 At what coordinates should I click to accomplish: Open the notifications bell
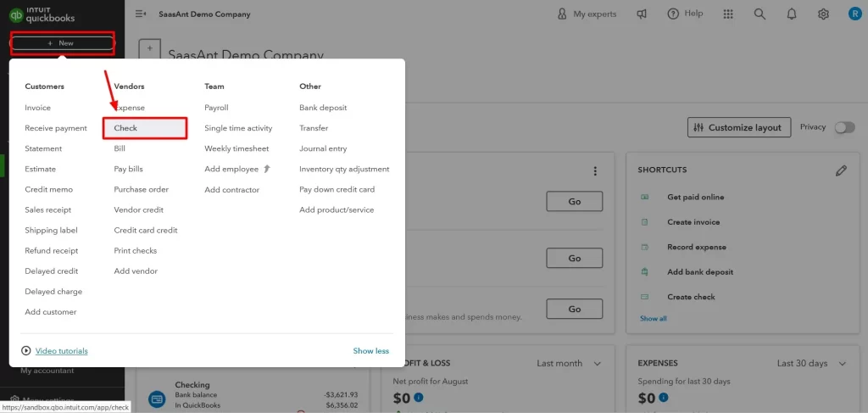click(792, 14)
